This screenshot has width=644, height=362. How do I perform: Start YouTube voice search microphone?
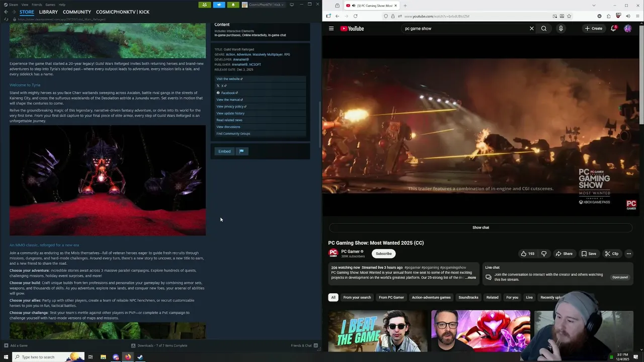[561, 29]
